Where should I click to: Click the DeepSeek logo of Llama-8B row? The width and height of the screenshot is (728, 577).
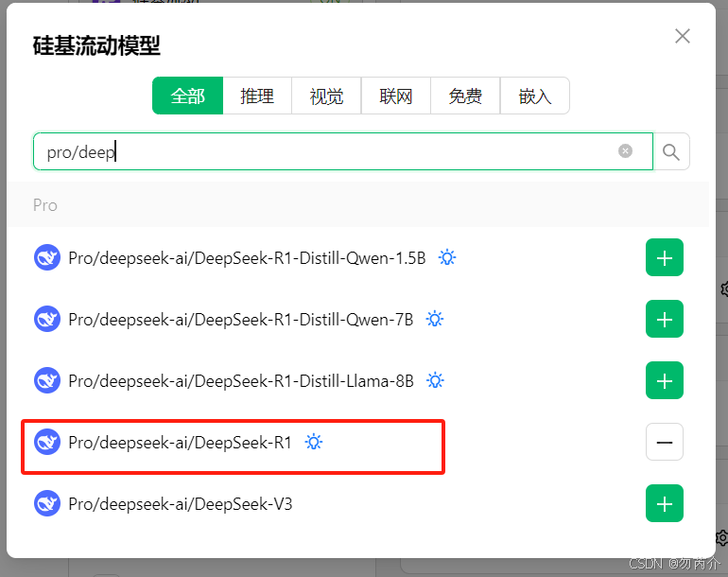pos(47,380)
